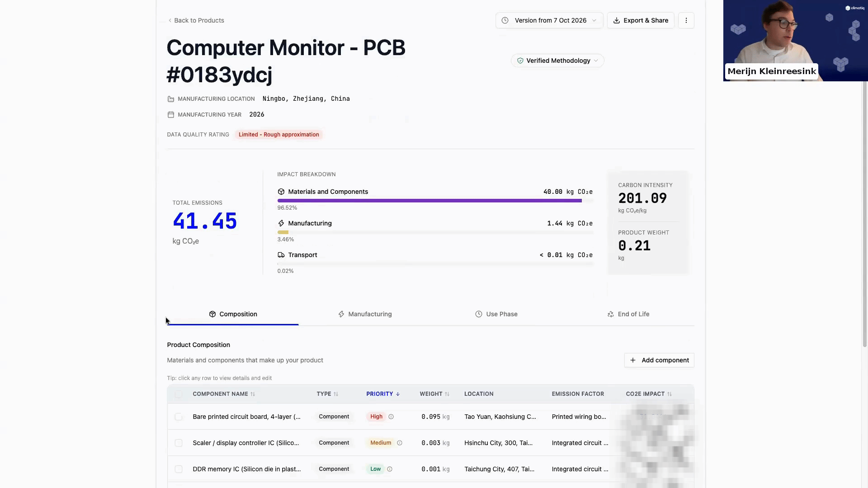Click the lightning icon beside Manufacturing breakdown
Screen dimensions: 868x488
pos(281,223)
